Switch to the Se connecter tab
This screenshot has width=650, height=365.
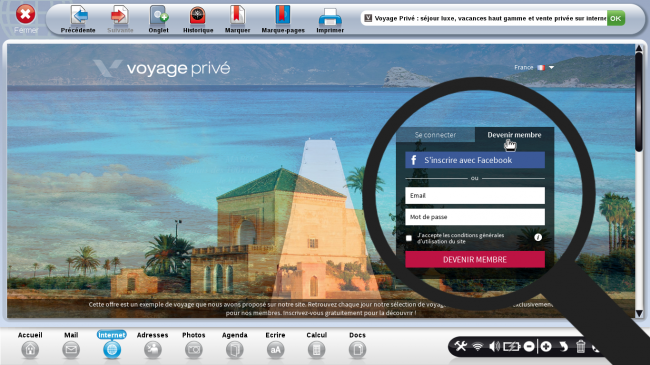point(435,135)
